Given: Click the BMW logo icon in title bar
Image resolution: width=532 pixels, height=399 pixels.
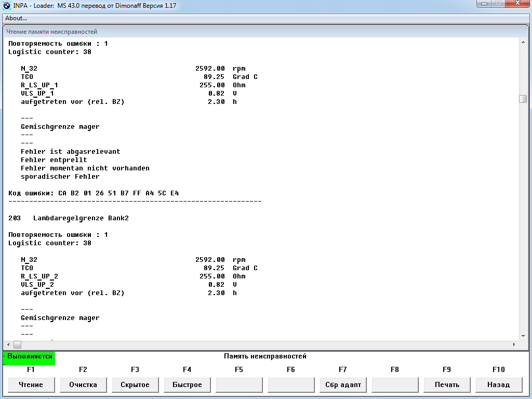Looking at the screenshot, I should point(7,5).
